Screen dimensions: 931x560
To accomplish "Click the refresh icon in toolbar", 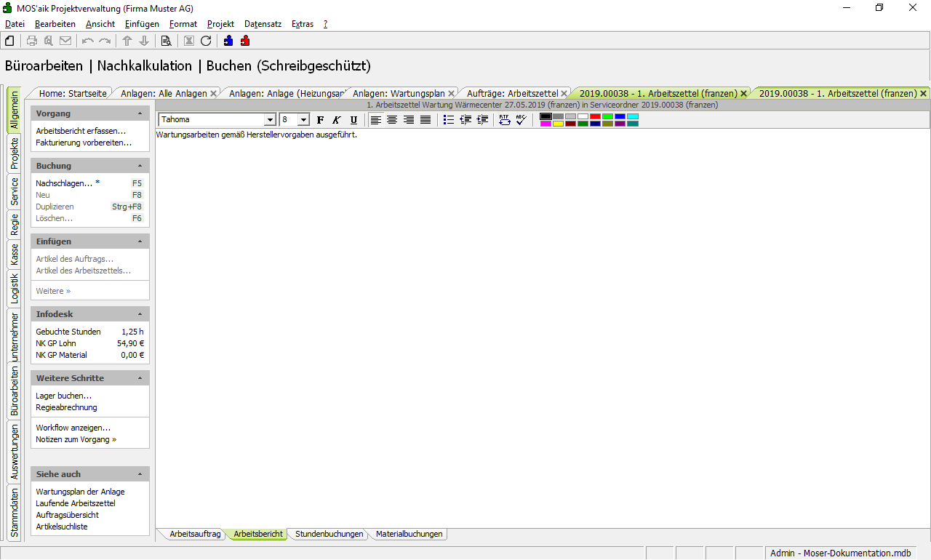I will click(x=206, y=41).
